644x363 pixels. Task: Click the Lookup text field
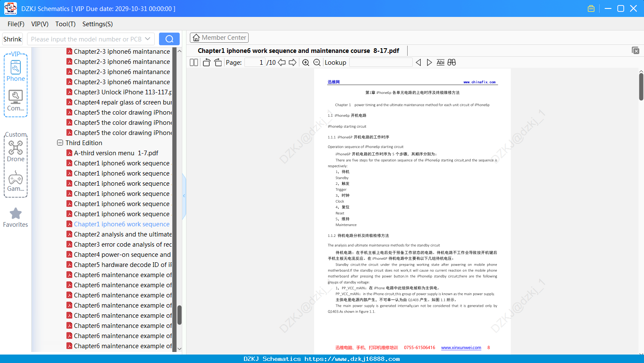tap(381, 63)
